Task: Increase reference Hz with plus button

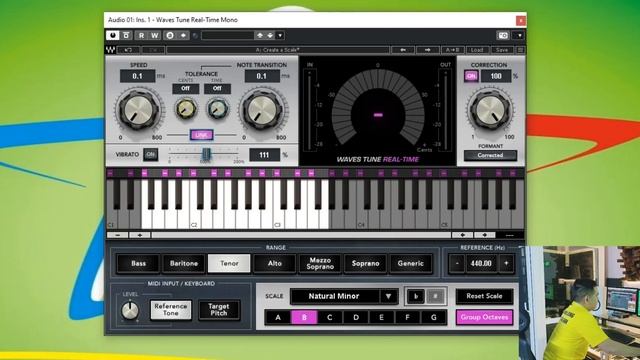Action: pyautogui.click(x=506, y=263)
